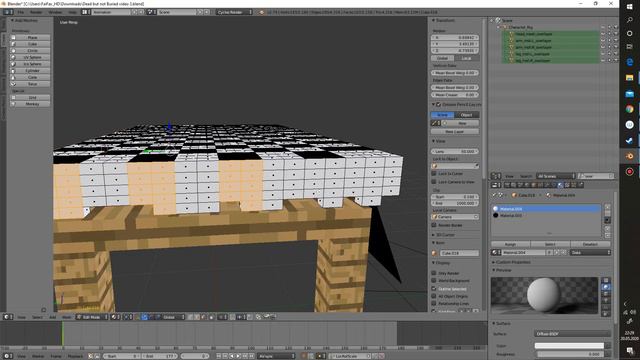
Task: Collapse the View panel in sidebar
Action: 433,141
